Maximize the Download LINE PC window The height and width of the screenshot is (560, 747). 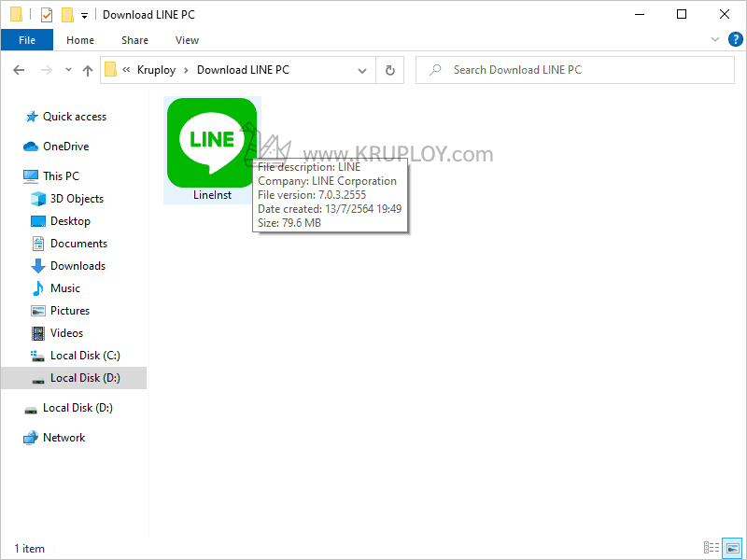point(682,15)
